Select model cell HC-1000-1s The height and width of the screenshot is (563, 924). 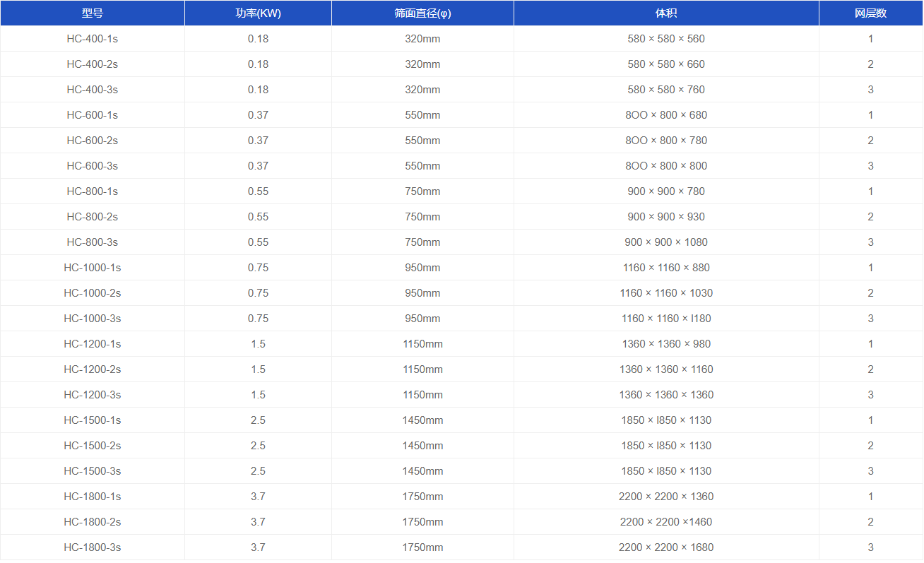click(93, 268)
